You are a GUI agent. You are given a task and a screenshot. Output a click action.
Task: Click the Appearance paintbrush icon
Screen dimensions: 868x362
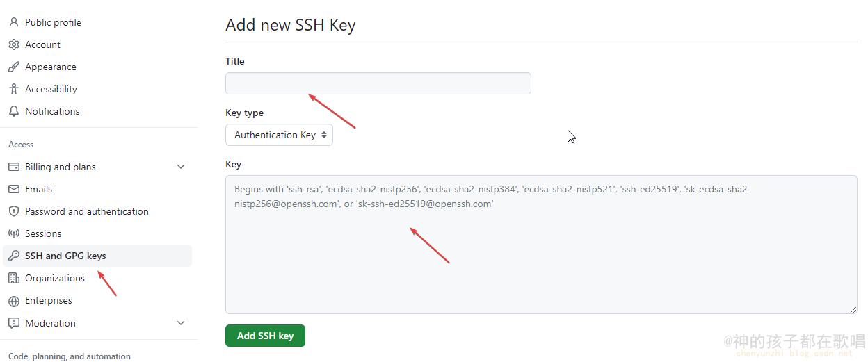coord(13,67)
